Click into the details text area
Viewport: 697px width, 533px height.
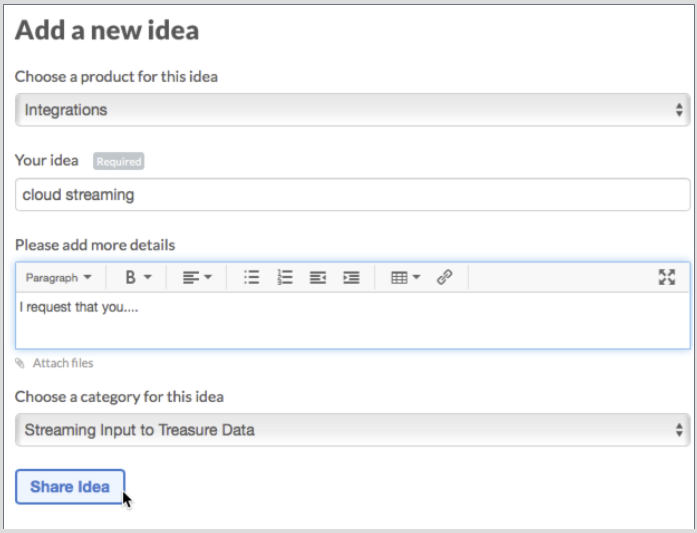coord(353,320)
